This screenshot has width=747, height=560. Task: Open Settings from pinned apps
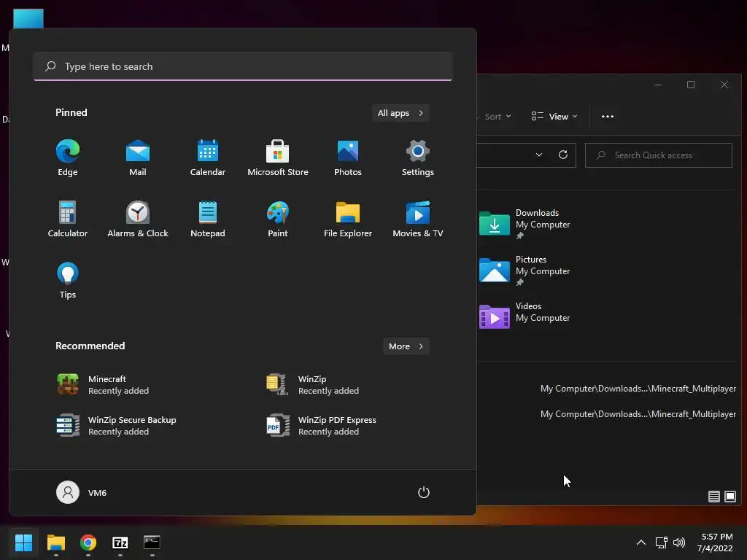click(x=418, y=158)
